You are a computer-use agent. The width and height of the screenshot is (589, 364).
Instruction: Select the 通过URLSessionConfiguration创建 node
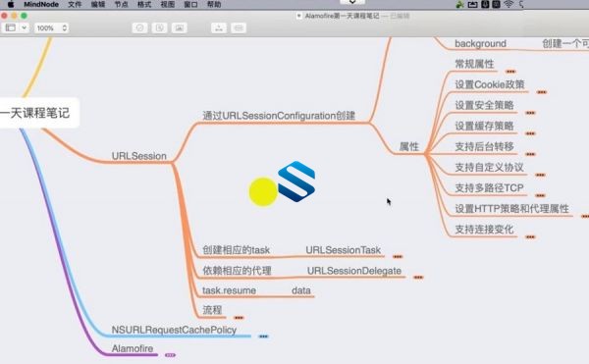tap(279, 116)
